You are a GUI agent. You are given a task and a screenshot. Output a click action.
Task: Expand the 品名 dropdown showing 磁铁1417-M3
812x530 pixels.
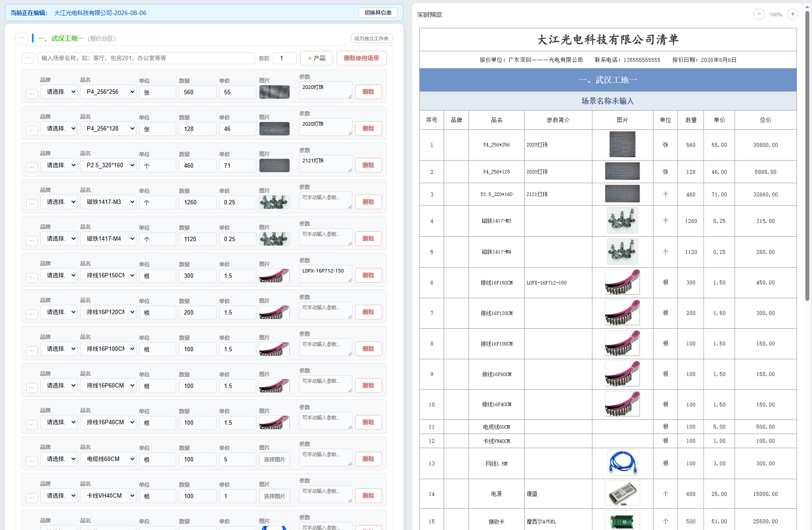[108, 202]
